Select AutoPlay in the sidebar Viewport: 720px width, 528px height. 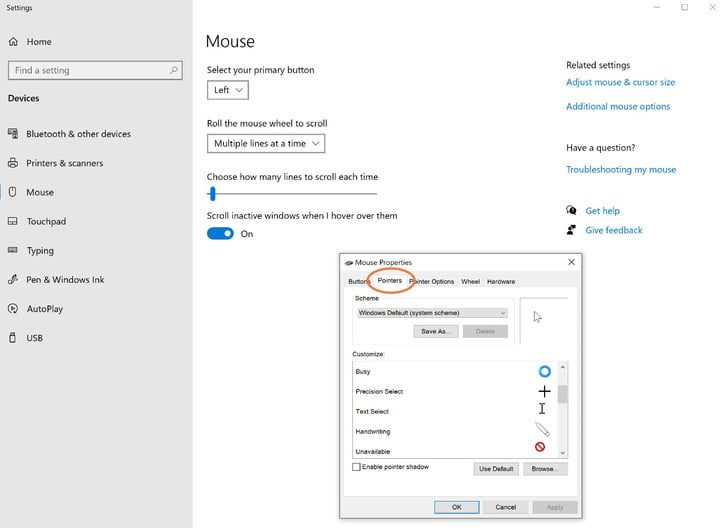point(45,309)
